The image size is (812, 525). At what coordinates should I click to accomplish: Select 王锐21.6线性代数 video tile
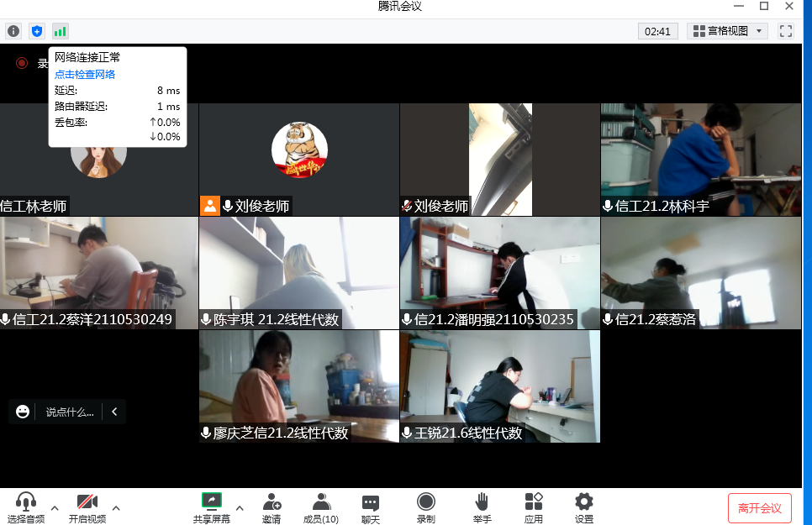coord(500,386)
